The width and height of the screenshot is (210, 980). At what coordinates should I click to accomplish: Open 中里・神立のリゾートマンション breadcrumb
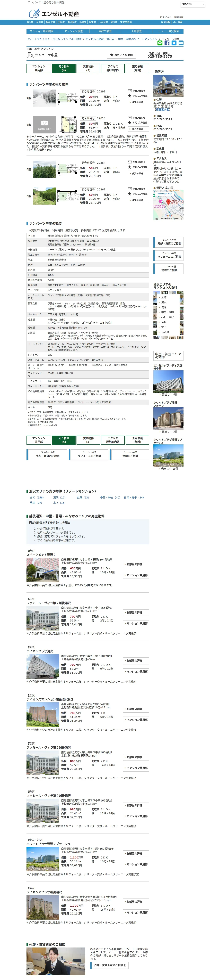(138, 39)
